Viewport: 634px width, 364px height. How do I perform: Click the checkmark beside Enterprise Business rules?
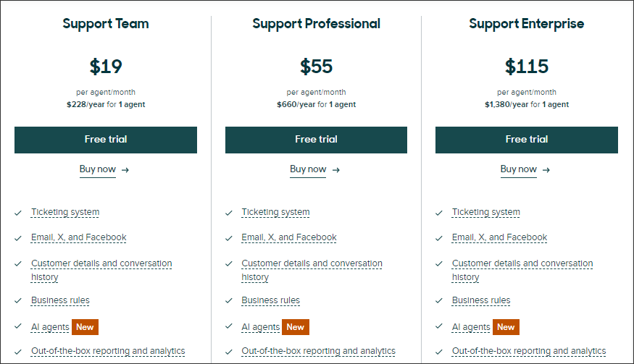coord(439,300)
